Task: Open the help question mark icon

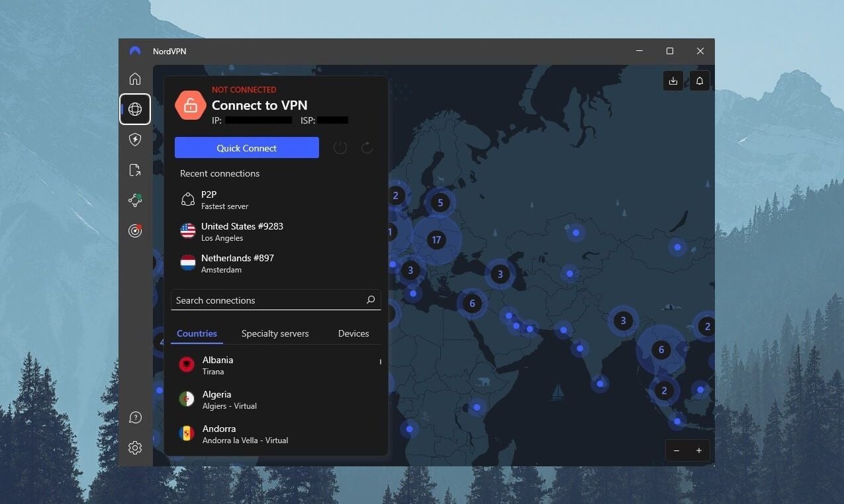Action: point(135,417)
